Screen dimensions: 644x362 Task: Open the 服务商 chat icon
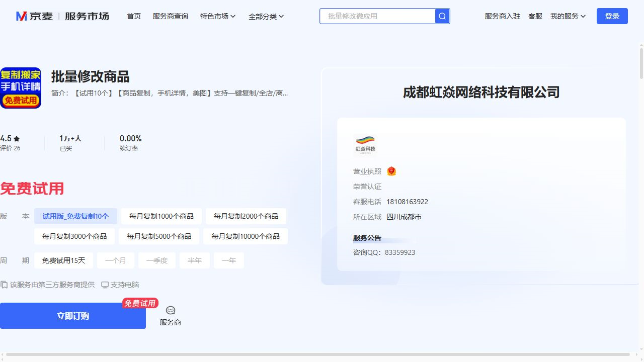171,310
